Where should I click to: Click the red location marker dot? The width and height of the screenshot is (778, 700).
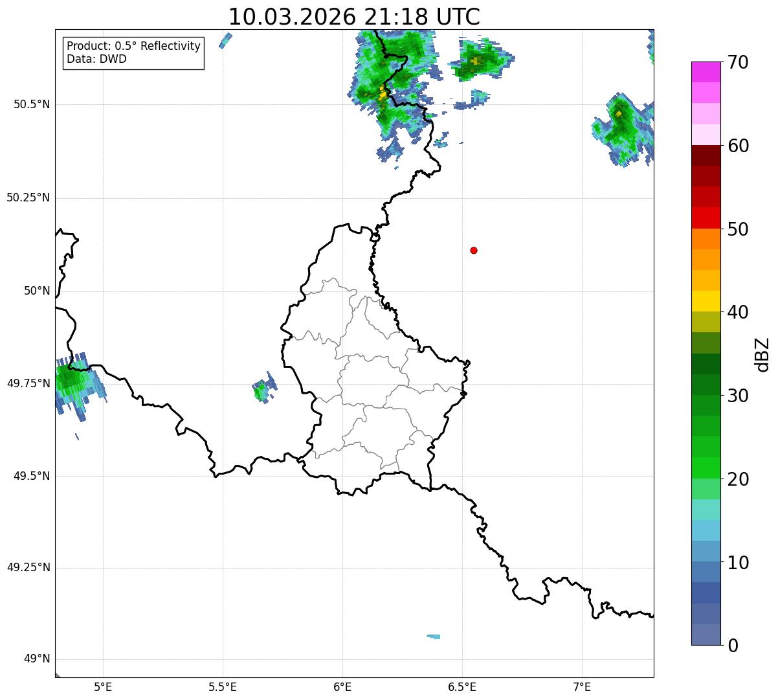(474, 250)
